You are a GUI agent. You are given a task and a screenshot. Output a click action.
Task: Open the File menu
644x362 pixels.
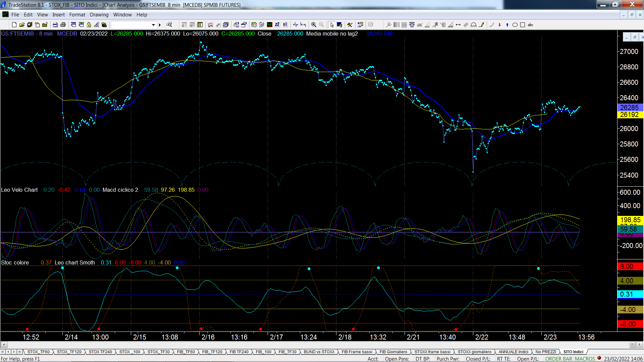[15, 15]
